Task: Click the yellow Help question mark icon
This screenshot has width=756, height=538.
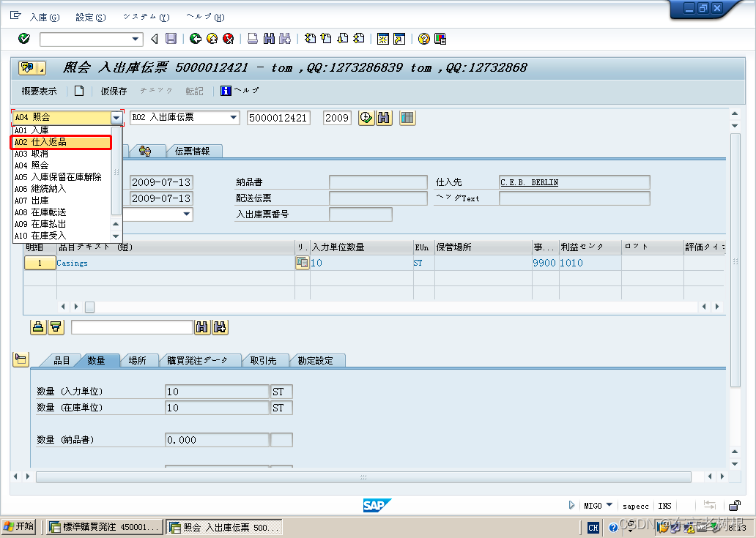Action: [424, 39]
